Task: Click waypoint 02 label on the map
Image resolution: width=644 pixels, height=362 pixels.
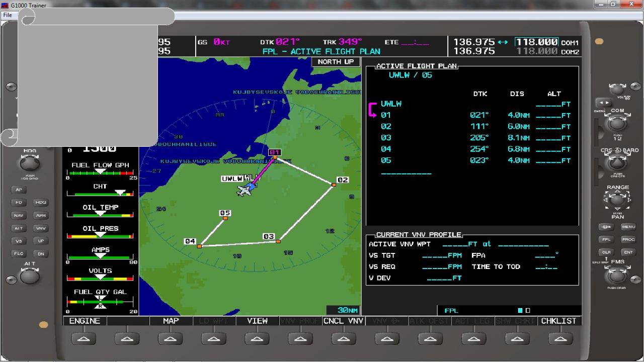Action: [x=343, y=179]
